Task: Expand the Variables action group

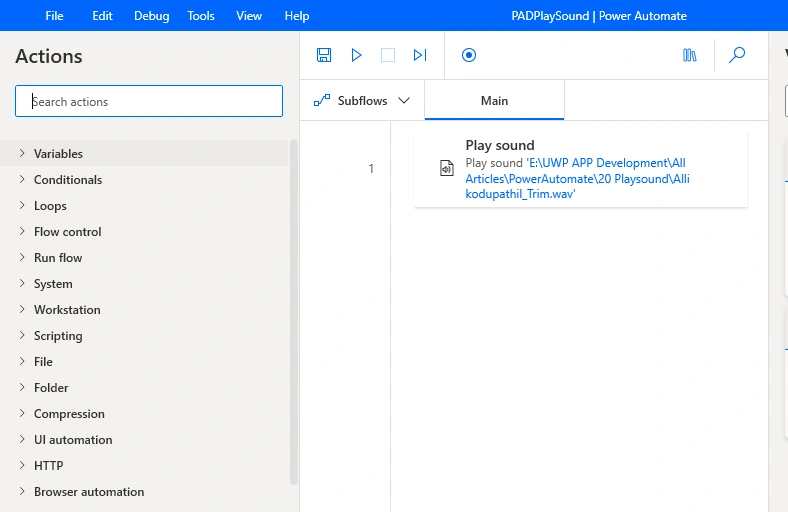Action: (x=144, y=153)
